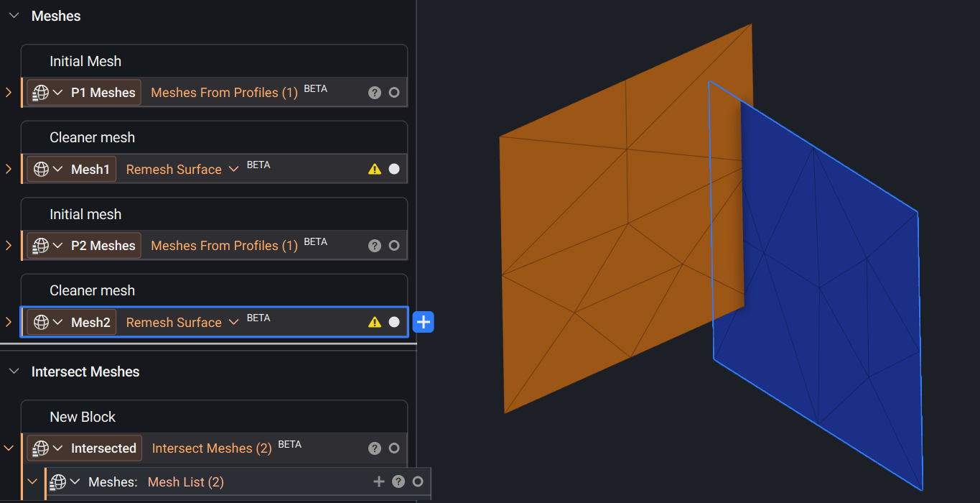Screen dimensions: 980x503
Task: Open type dropdown arrow beside P1 Meshes globe
Action: pos(57,93)
